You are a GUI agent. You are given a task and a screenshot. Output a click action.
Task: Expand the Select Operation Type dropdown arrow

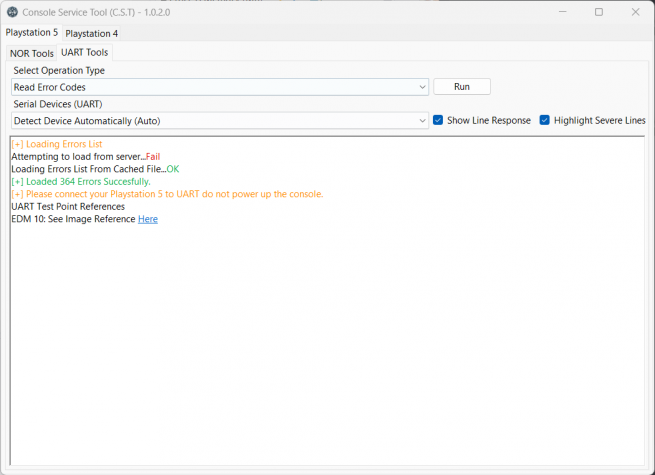[x=423, y=87]
